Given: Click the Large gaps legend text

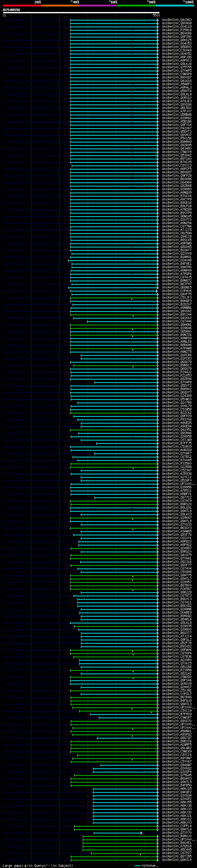Looking at the screenshot, I should 37,865.
